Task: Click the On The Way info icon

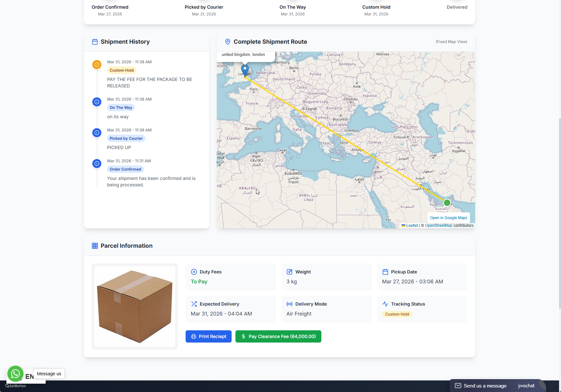Action: point(97,102)
